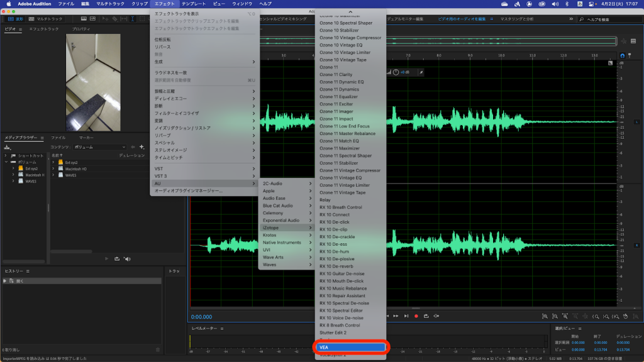Switch to the ファイル tab
This screenshot has height=362, width=644.
coord(58,138)
